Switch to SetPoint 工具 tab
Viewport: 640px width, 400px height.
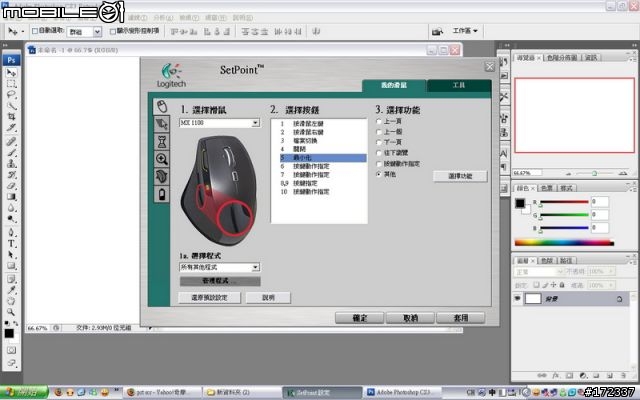tap(459, 85)
